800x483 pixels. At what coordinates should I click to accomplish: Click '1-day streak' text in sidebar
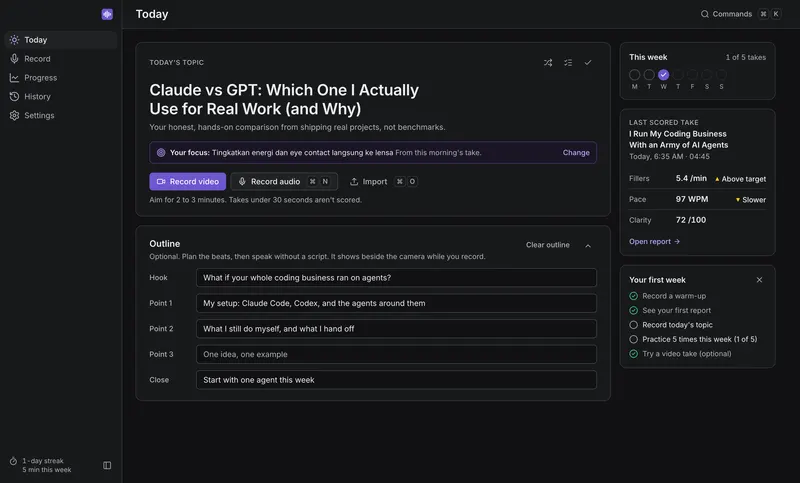click(43, 461)
